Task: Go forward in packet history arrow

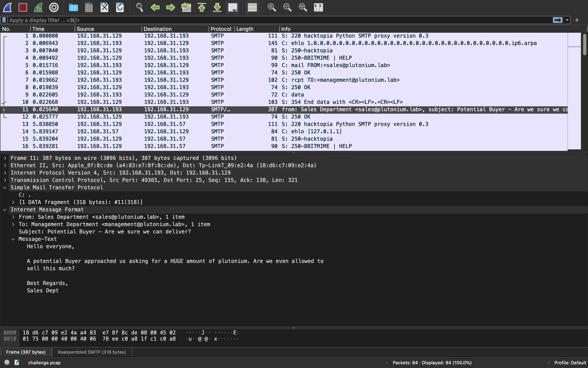Action: point(170,7)
